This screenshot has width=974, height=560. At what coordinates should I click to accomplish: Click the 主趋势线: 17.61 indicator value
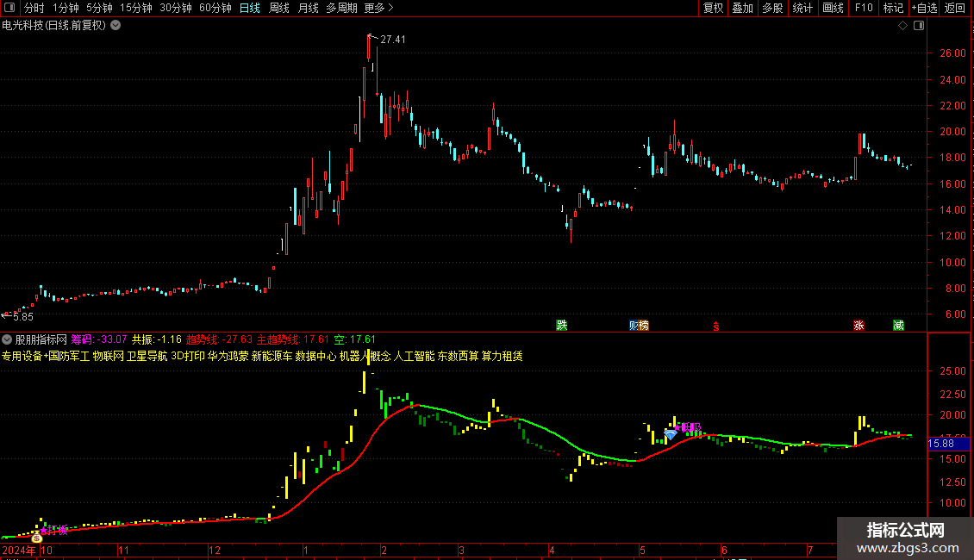[293, 339]
